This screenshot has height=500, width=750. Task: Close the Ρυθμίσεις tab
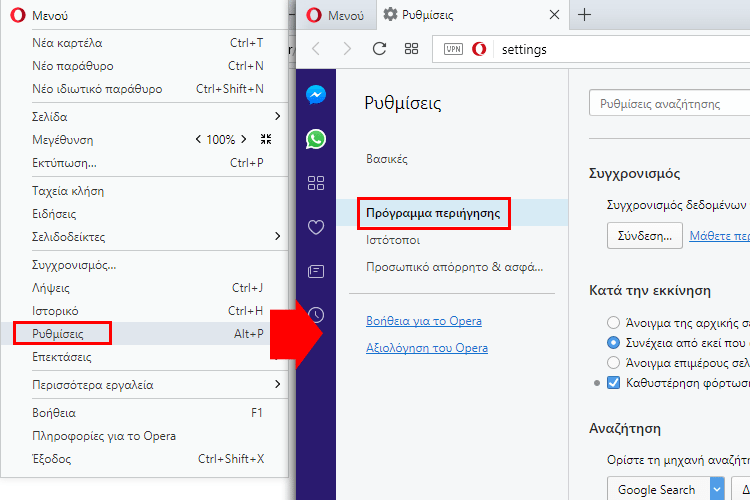click(554, 15)
